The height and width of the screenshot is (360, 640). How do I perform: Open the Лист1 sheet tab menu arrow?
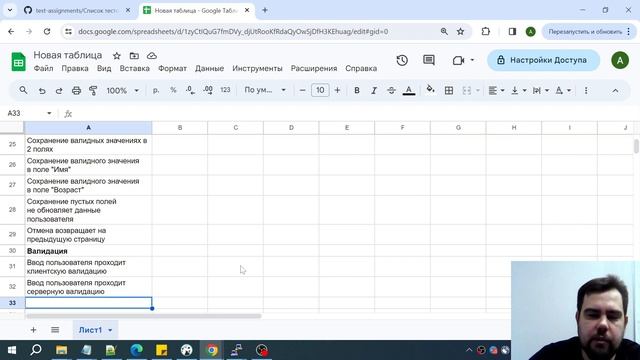coord(110,330)
